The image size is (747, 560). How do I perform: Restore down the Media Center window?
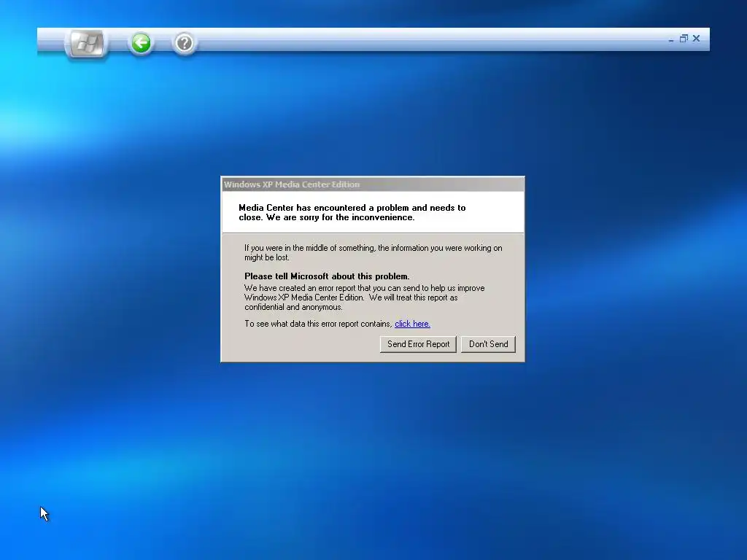pos(684,39)
